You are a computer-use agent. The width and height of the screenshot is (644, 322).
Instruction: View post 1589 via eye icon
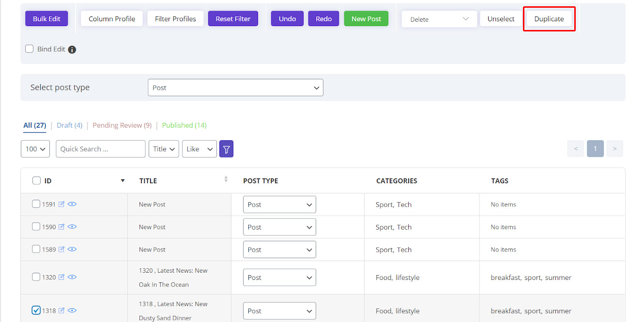(x=72, y=249)
